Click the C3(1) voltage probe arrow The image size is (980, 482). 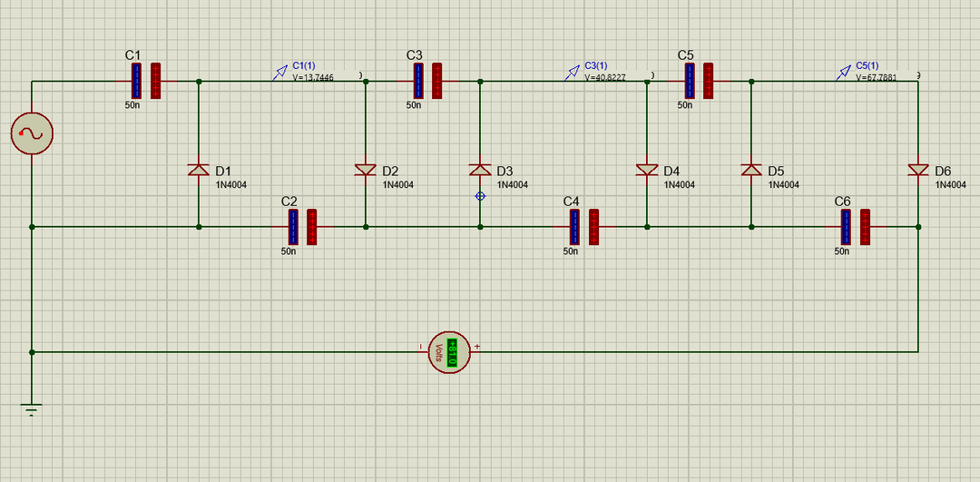coord(572,74)
